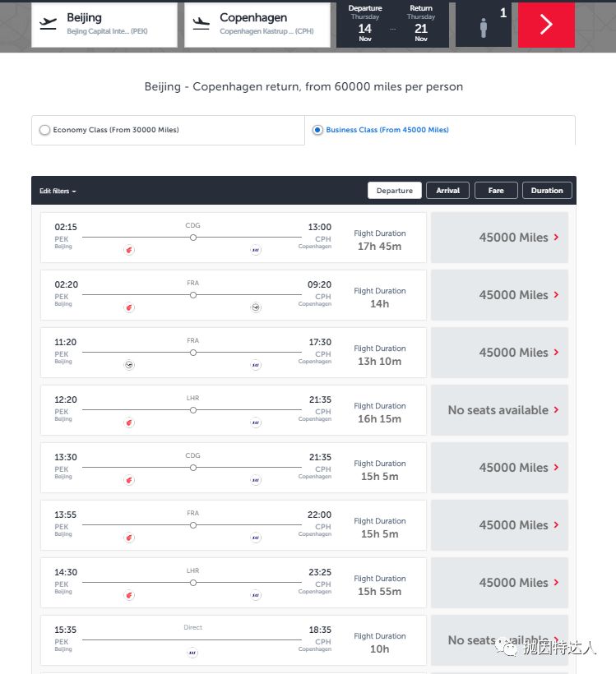Expand the Edit filters dropdown
Screen dimensions: 616x674
click(58, 191)
